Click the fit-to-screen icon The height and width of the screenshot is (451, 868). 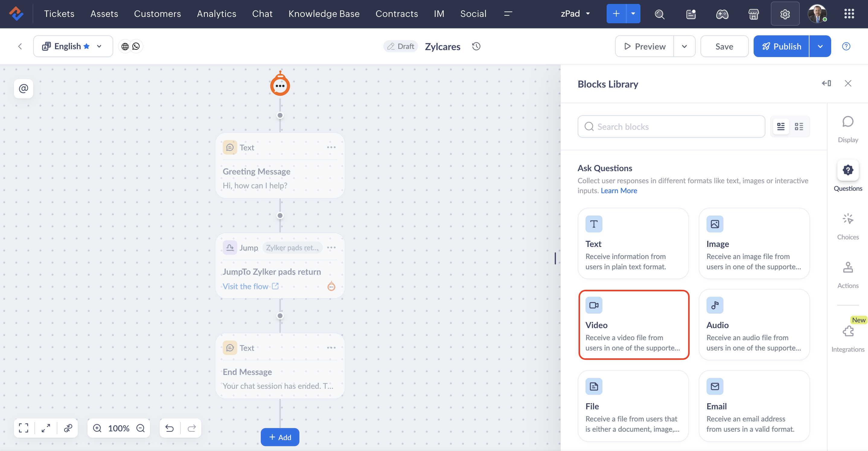[23, 428]
